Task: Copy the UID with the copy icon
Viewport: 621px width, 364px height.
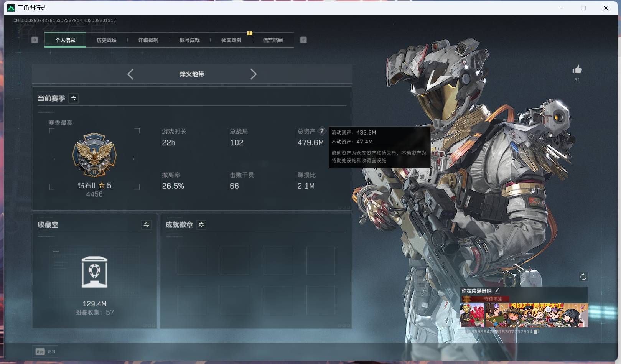Action: click(536, 332)
